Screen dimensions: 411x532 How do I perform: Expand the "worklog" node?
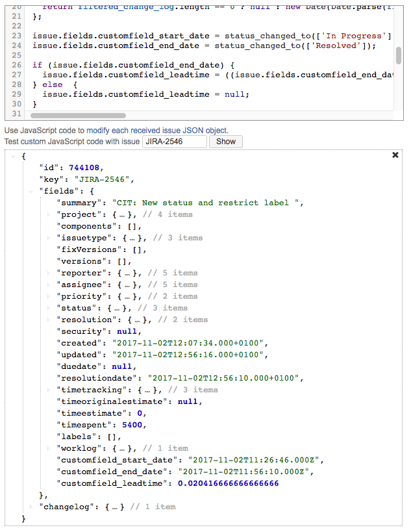(49, 448)
